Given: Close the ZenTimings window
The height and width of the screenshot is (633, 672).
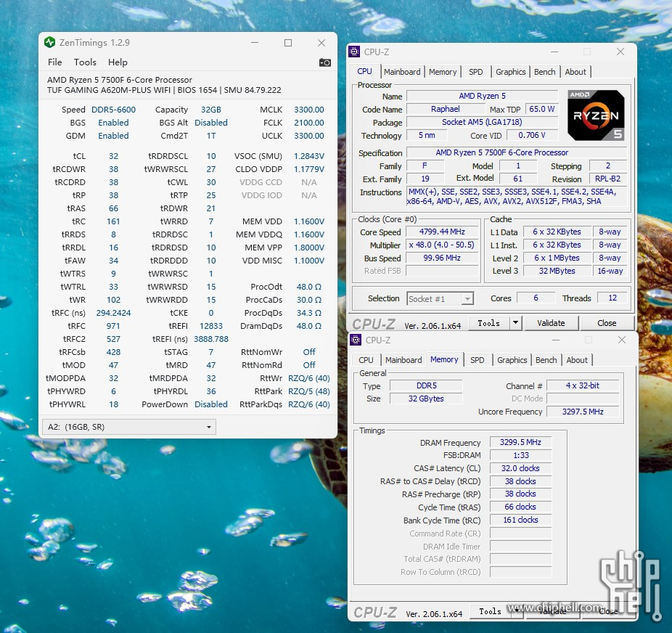Looking at the screenshot, I should click(321, 43).
